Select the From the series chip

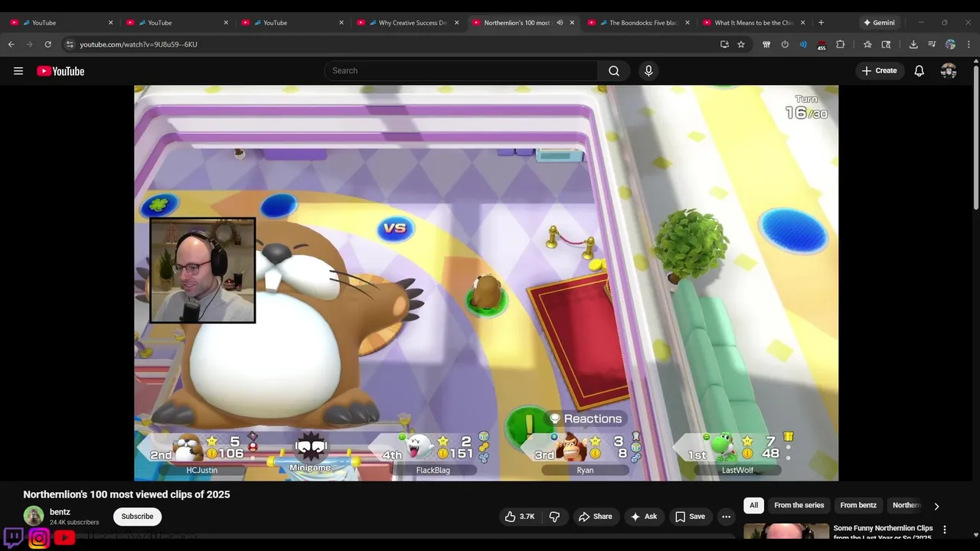pos(799,505)
